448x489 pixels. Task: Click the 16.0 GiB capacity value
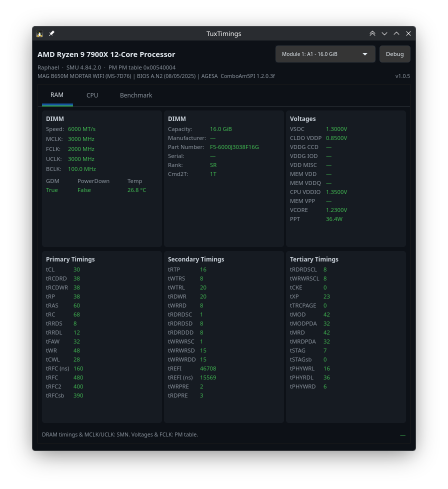pos(220,129)
